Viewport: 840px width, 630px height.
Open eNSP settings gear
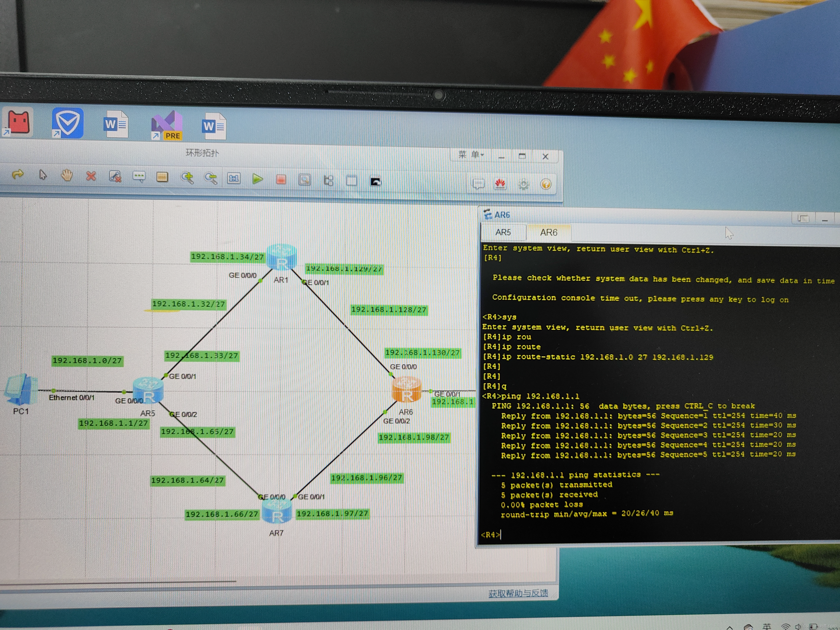523,185
